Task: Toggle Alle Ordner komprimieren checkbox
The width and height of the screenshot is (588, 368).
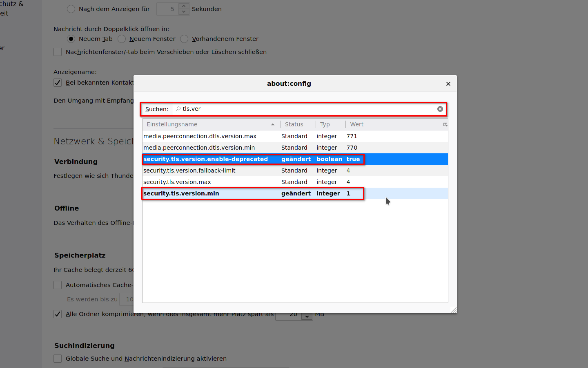Action: point(58,314)
